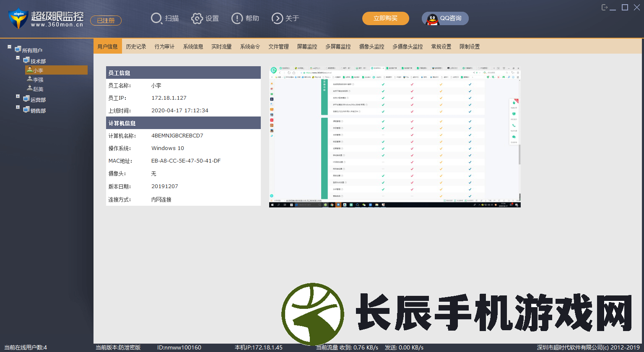Click the 关于 label in toolbar
This screenshot has width=644, height=352.
point(292,18)
